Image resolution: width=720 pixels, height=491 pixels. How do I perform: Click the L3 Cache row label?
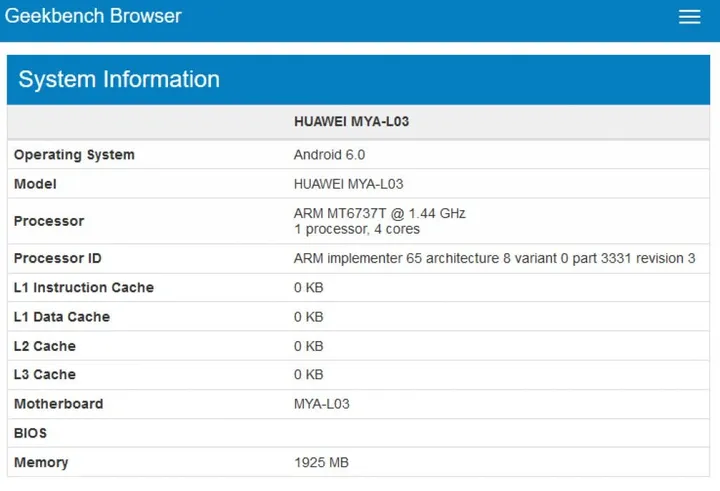45,374
